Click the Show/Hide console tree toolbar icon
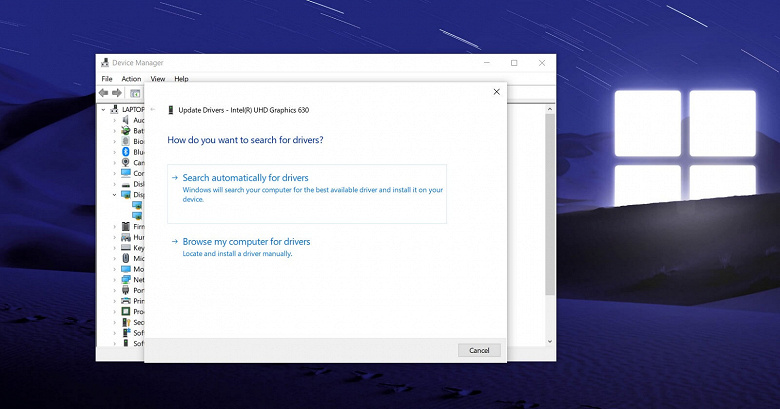 (x=135, y=93)
